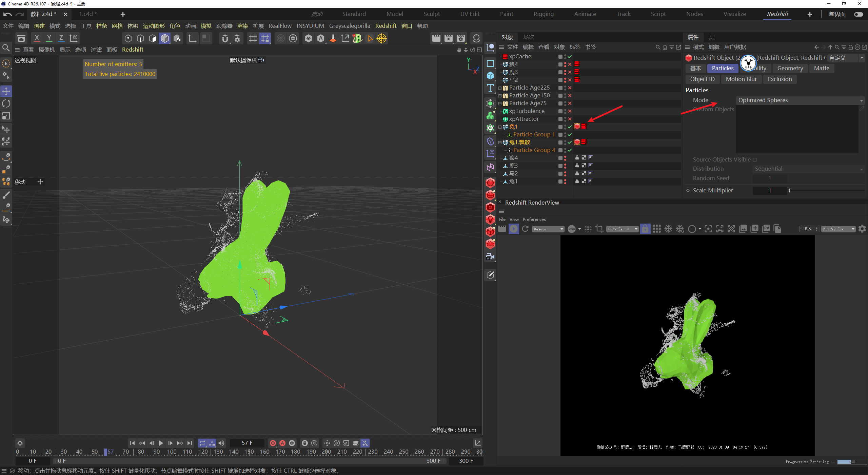Expand the Particle Age225 tree item
Screen dimensions: 868x475
(500, 88)
